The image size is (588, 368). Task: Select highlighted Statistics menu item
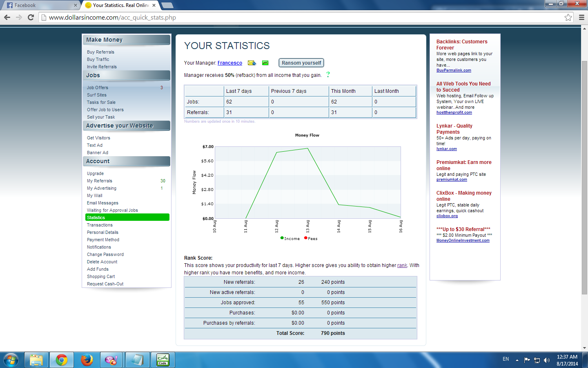127,218
